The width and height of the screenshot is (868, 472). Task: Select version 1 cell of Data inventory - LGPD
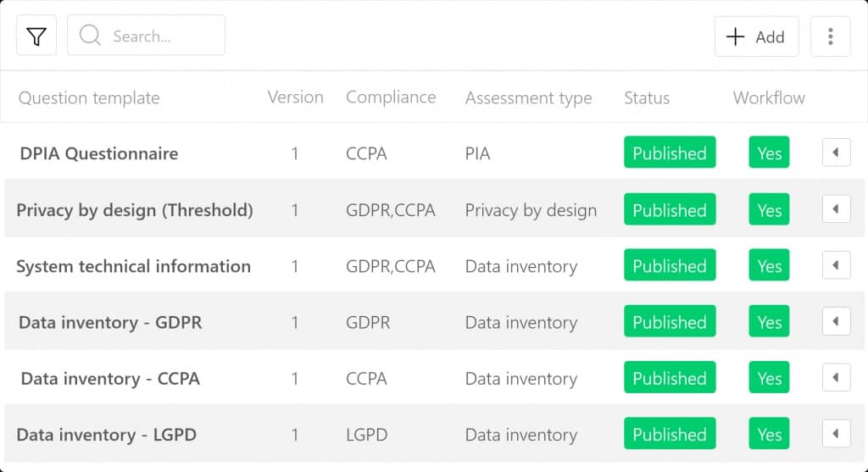click(x=295, y=435)
